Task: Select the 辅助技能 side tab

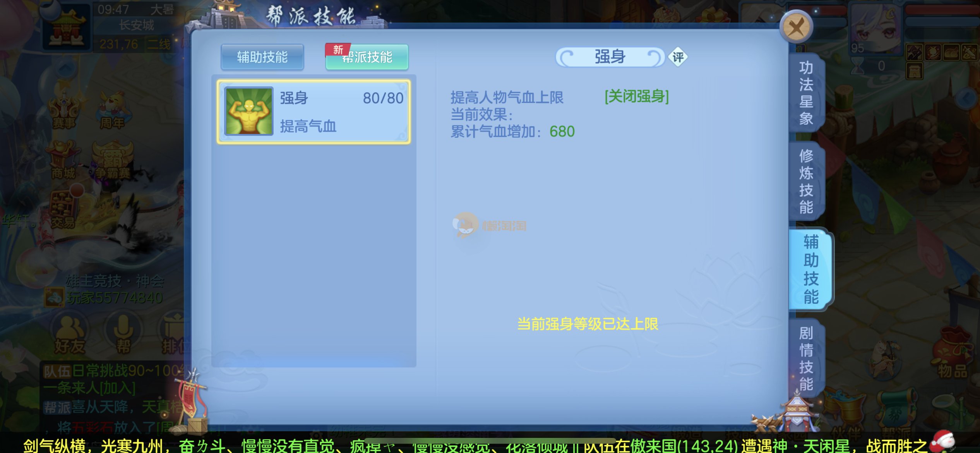Action: pyautogui.click(x=810, y=269)
